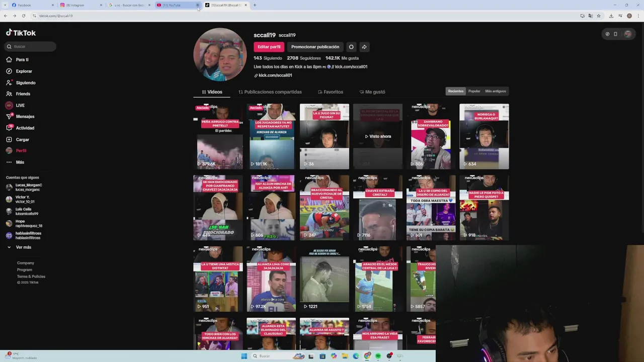Viewport: 644px width, 362px height.
Task: Close the YouTube browser tab
Action: pyautogui.click(x=197, y=5)
